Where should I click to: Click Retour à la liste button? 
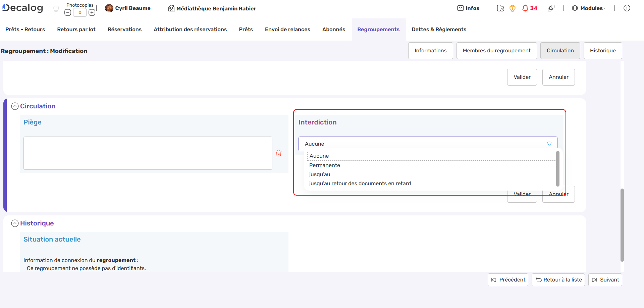558,280
